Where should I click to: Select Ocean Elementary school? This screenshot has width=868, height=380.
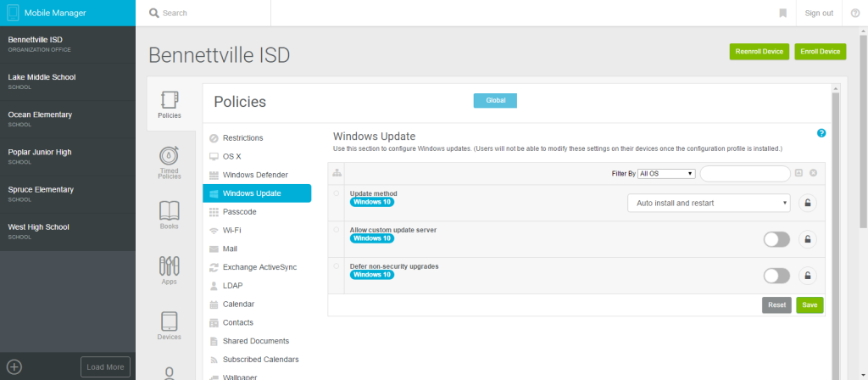point(68,119)
